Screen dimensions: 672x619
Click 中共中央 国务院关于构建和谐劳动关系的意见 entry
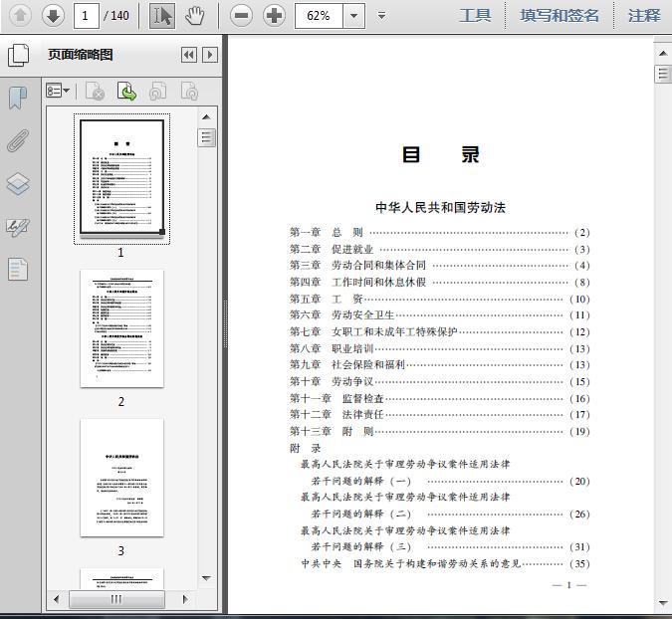(x=445, y=563)
